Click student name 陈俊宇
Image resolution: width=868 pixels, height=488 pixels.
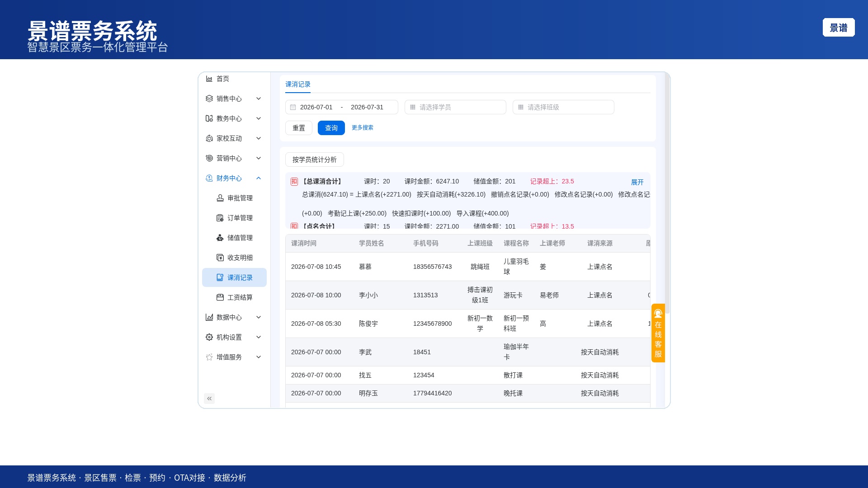[x=368, y=324]
